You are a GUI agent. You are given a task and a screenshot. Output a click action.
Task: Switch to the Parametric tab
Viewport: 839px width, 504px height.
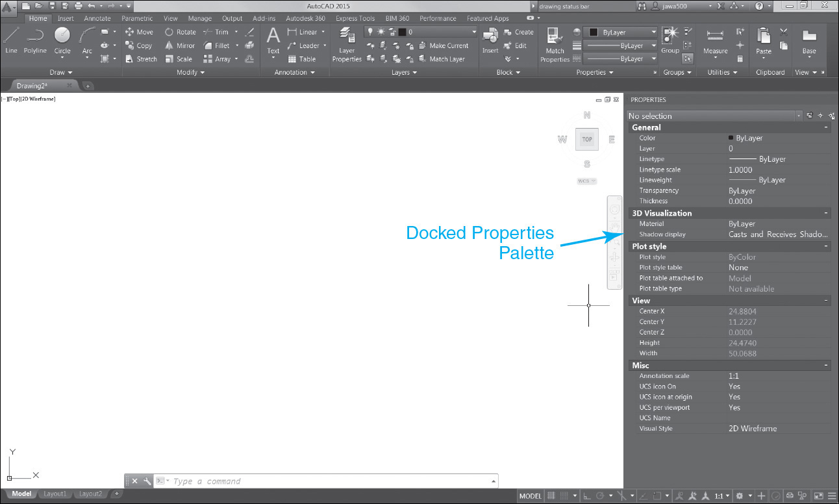point(137,18)
